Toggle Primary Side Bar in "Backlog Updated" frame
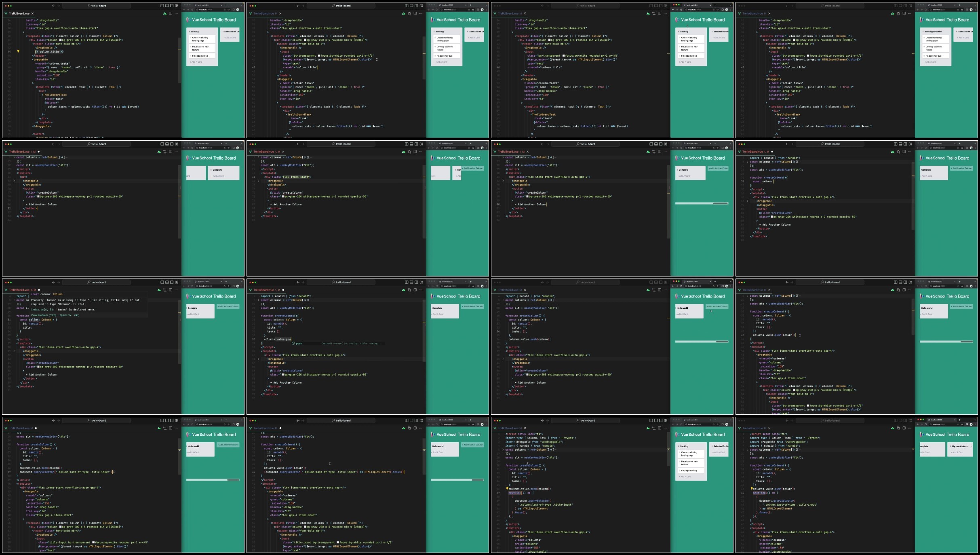Image resolution: width=980 pixels, height=555 pixels. coord(896,6)
